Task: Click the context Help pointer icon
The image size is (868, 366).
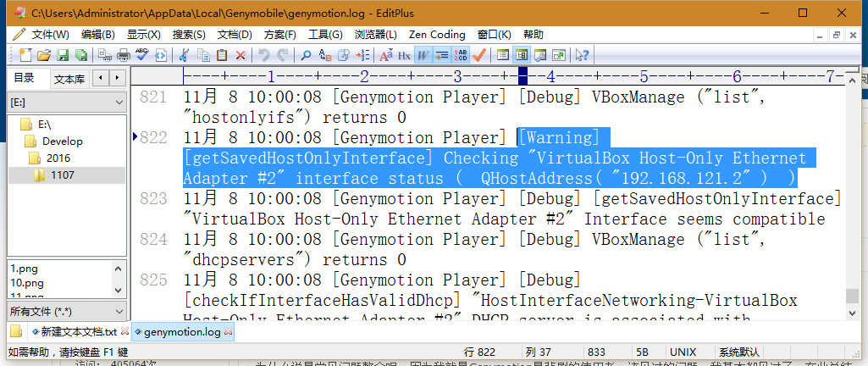Action: pos(582,55)
